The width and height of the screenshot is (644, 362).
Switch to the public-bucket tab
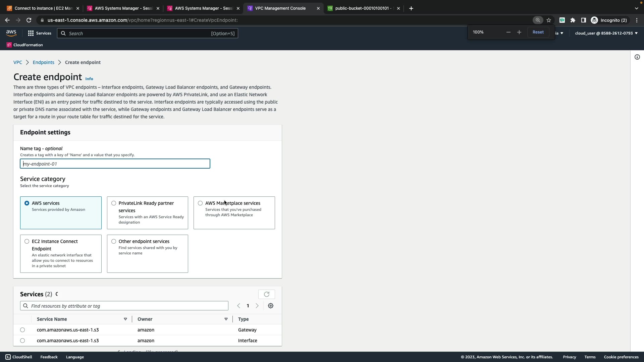pos(362,8)
